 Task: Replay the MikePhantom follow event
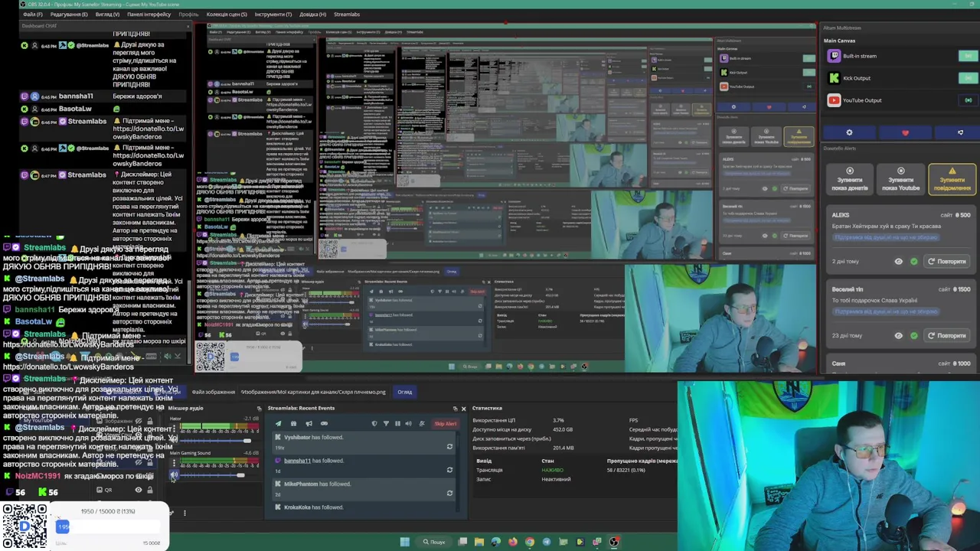tap(449, 493)
